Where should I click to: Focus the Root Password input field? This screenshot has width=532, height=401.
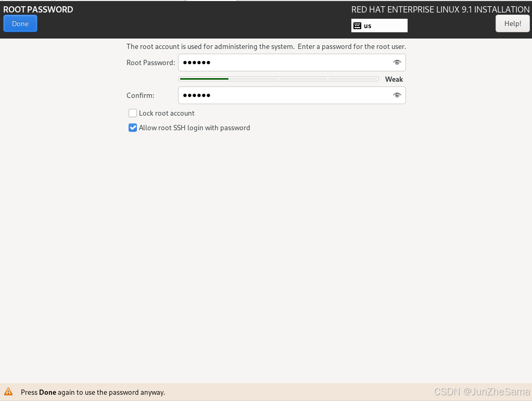coord(292,62)
